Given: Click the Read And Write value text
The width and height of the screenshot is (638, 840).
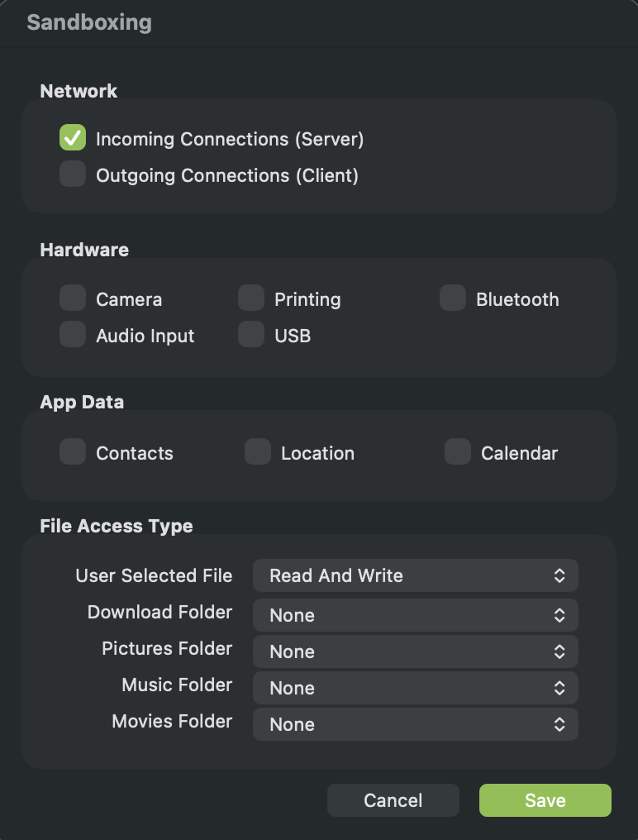Looking at the screenshot, I should pos(336,575).
